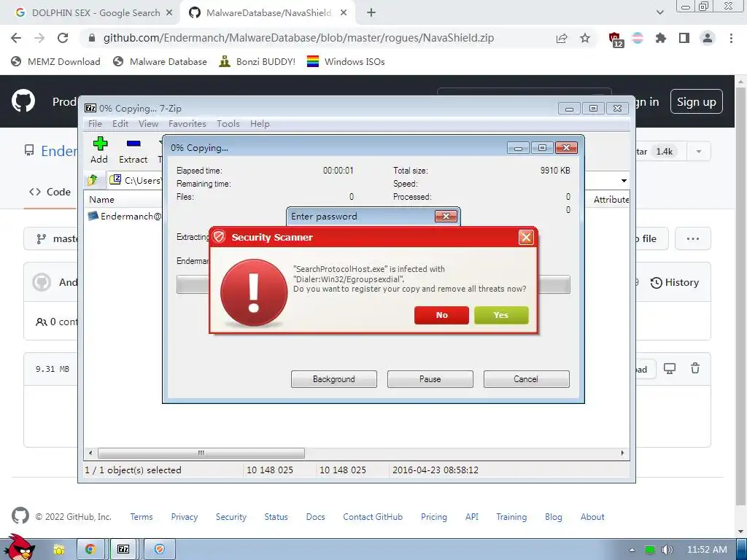The width and height of the screenshot is (747, 560).
Task: Click the Name column header in 7-Zip
Action: [101, 200]
